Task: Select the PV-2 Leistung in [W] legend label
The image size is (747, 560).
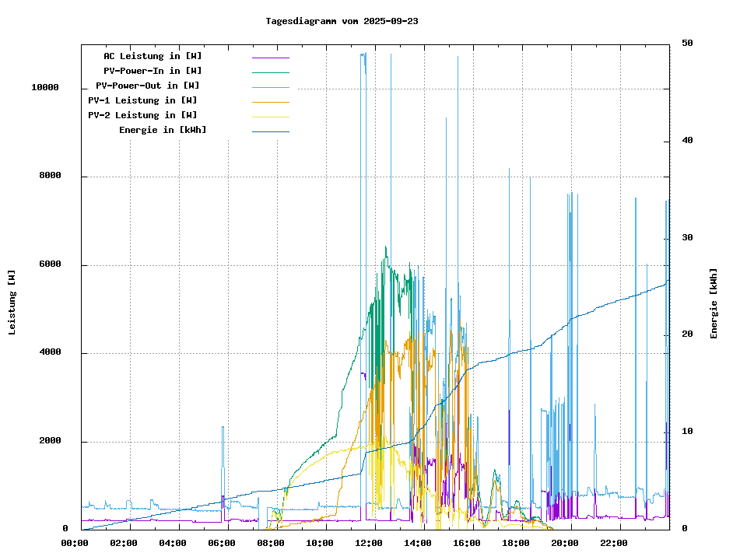Action: coord(142,115)
